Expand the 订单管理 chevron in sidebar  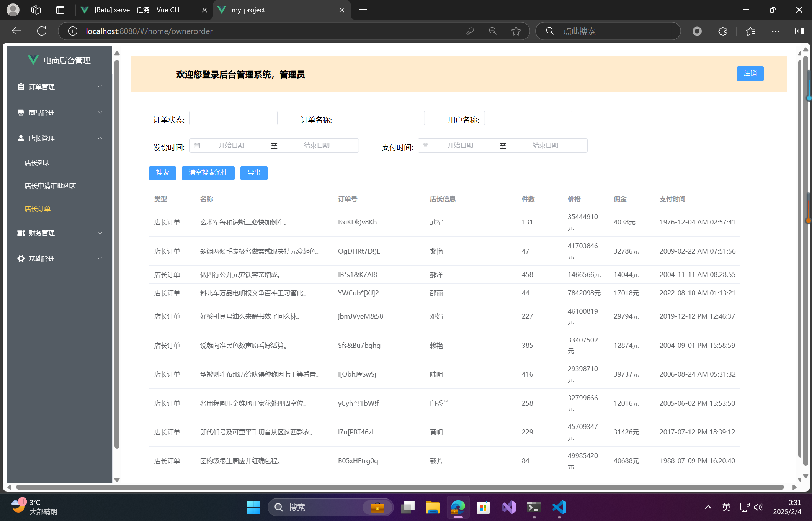point(100,87)
